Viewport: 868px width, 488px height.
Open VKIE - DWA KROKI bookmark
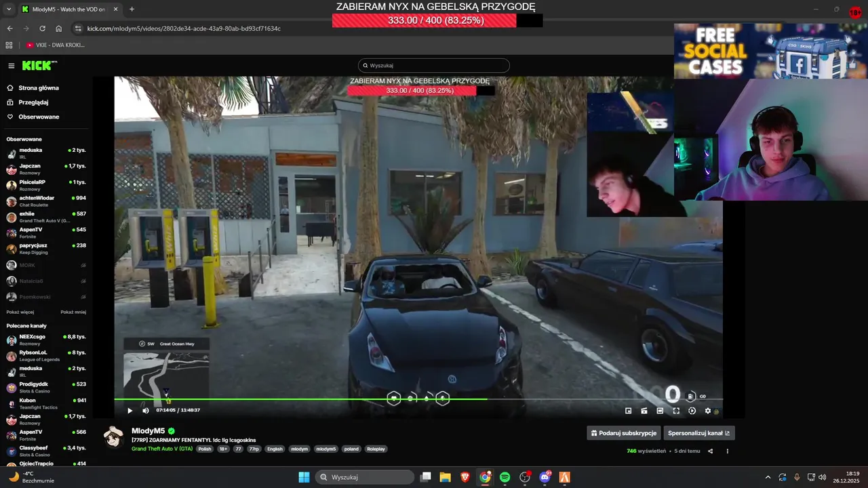[x=55, y=45]
